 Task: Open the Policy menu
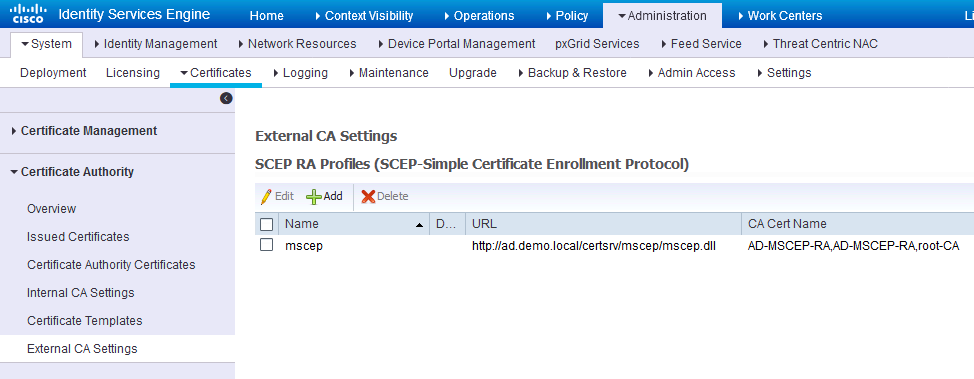point(567,16)
